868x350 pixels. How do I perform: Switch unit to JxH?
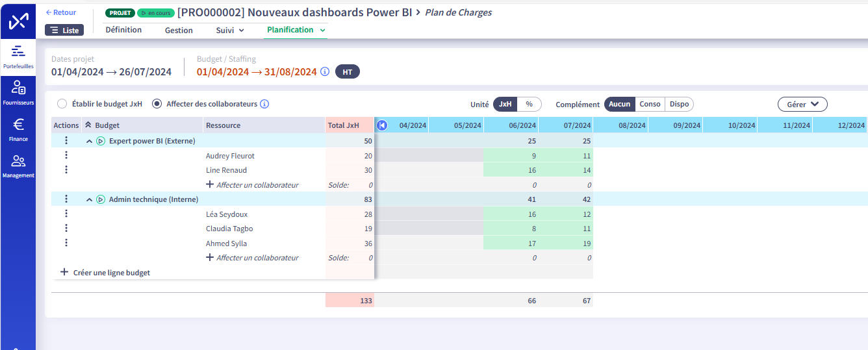[x=505, y=104]
